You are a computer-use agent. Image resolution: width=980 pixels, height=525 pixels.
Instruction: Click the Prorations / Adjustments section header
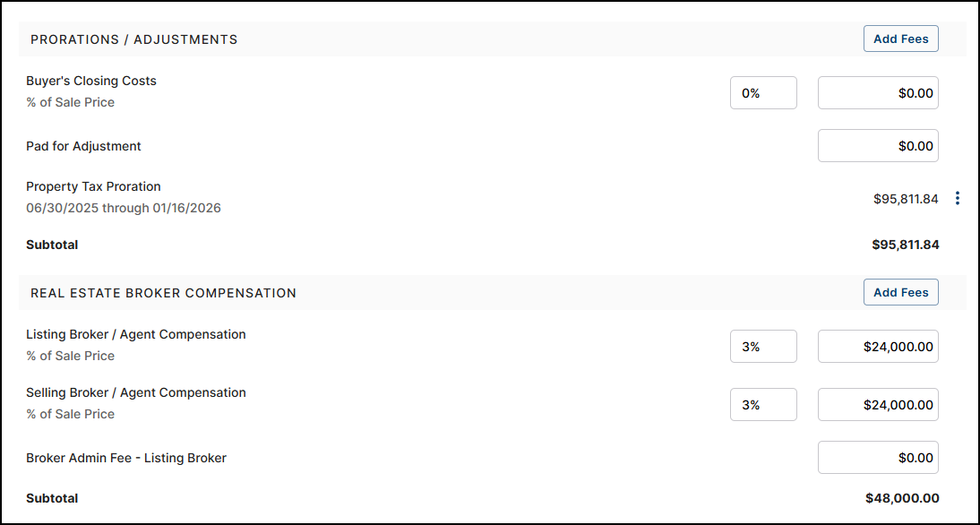[134, 39]
